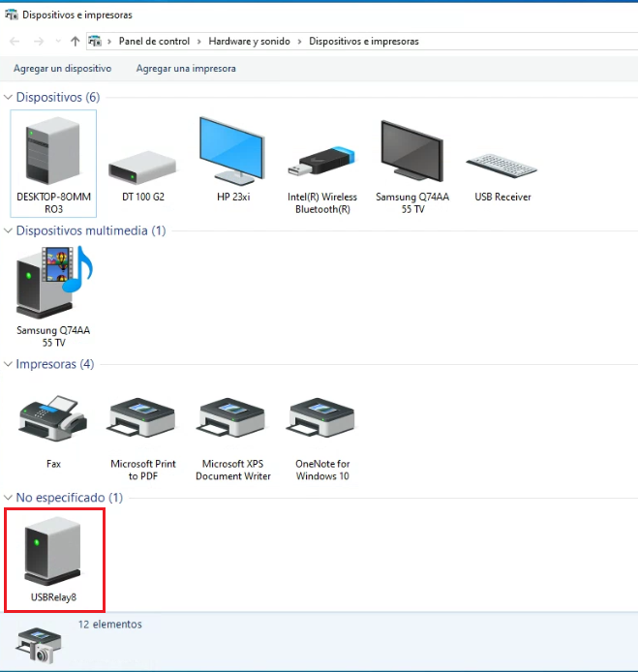This screenshot has width=638, height=672.
Task: Click the address bar location icon
Action: pyautogui.click(x=95, y=41)
